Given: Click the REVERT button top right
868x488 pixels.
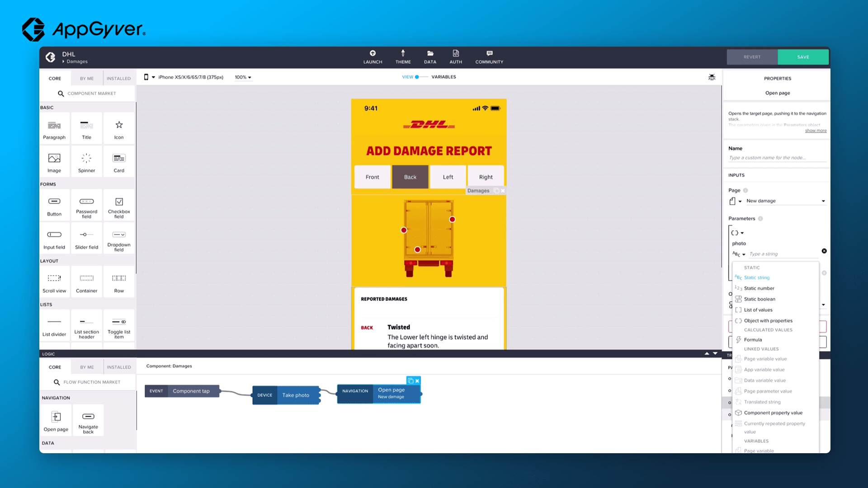Looking at the screenshot, I should pos(752,56).
